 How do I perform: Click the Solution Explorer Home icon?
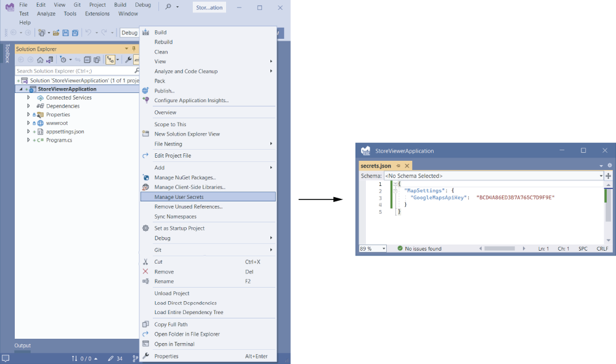coord(40,60)
